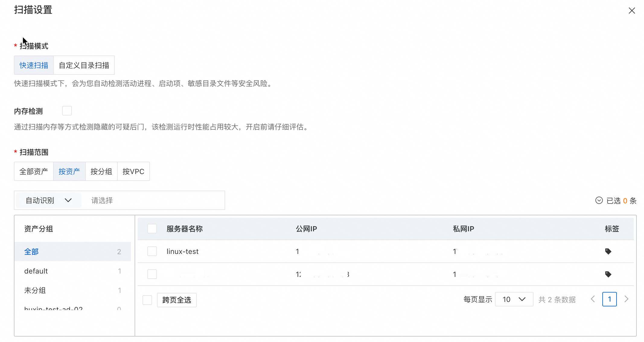Click the selected items circle-chevron icon

[599, 201]
